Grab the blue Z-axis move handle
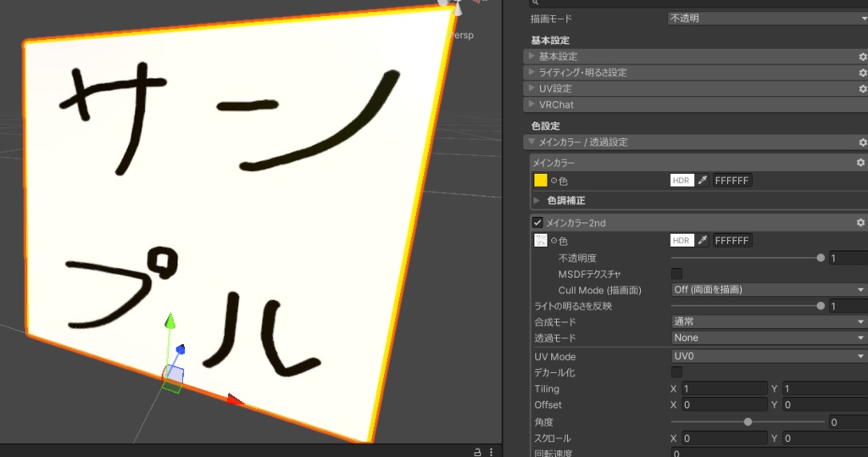 pos(180,349)
